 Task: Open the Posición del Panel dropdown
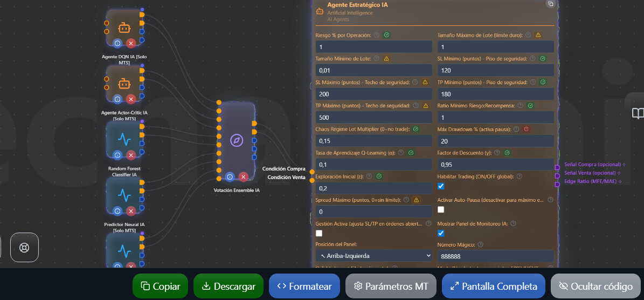pos(373,256)
